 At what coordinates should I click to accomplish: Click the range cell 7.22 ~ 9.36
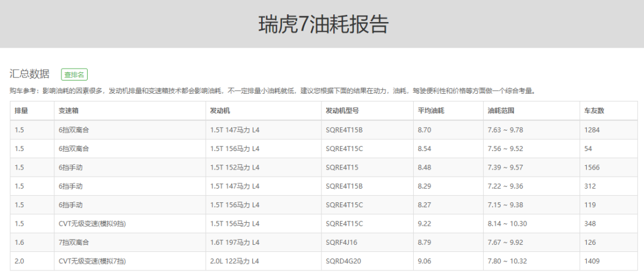point(505,186)
